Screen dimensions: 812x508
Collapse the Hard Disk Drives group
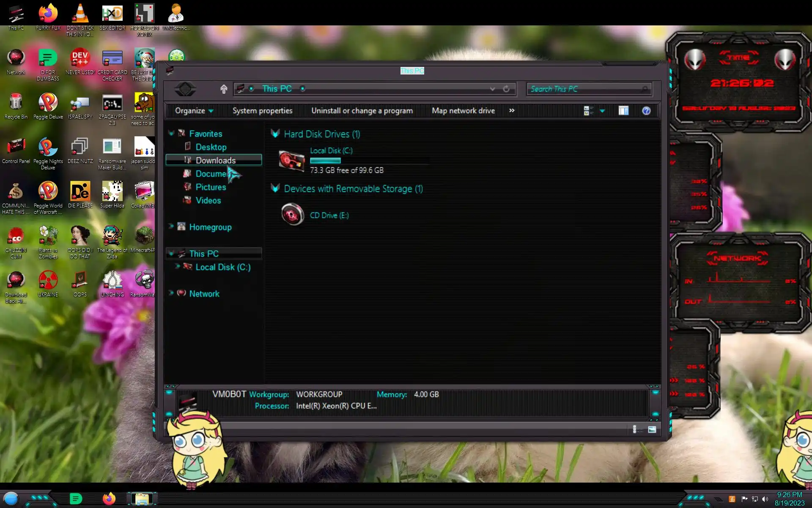pos(275,134)
